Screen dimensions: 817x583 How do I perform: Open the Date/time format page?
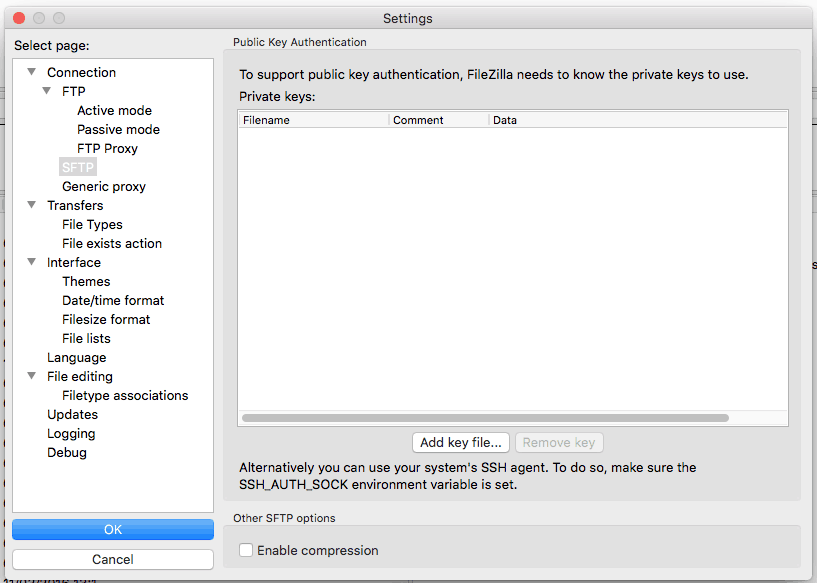coord(113,301)
